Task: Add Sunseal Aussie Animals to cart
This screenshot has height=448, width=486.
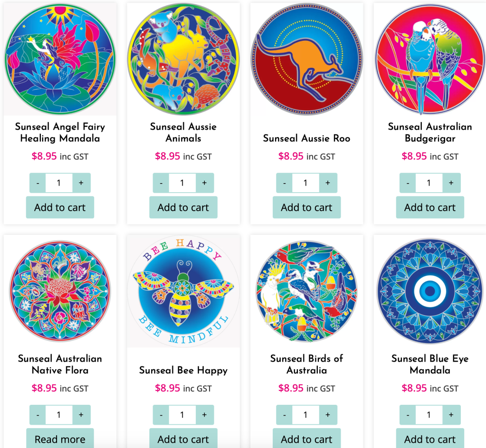Action: 183,207
